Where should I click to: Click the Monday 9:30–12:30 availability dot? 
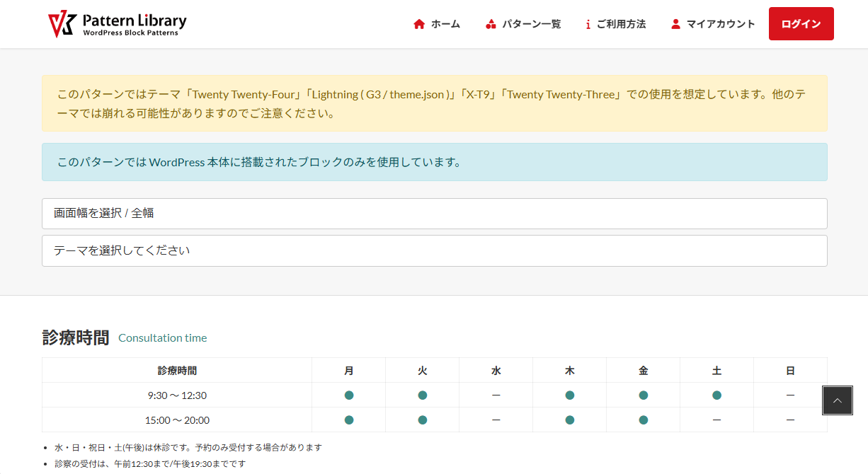(x=349, y=395)
